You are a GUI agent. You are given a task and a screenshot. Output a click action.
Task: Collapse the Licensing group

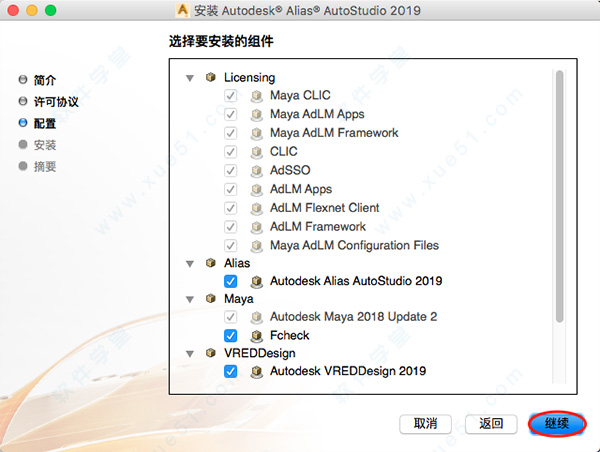[190, 78]
